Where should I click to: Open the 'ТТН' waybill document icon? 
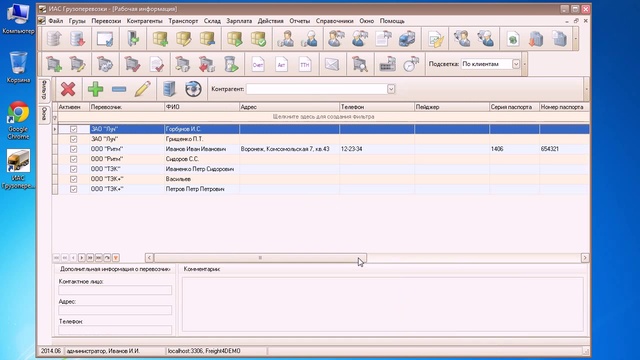pos(305,64)
